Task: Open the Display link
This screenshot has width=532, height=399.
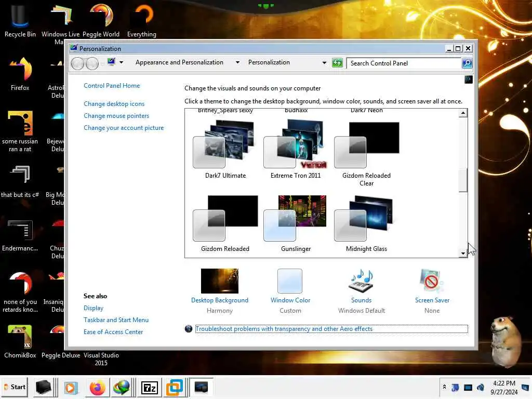Action: click(x=94, y=308)
